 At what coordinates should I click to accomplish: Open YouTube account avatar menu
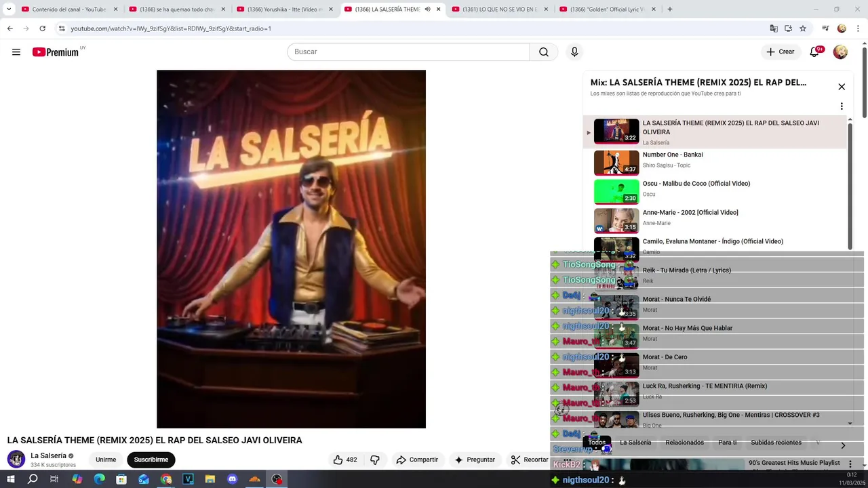[840, 52]
